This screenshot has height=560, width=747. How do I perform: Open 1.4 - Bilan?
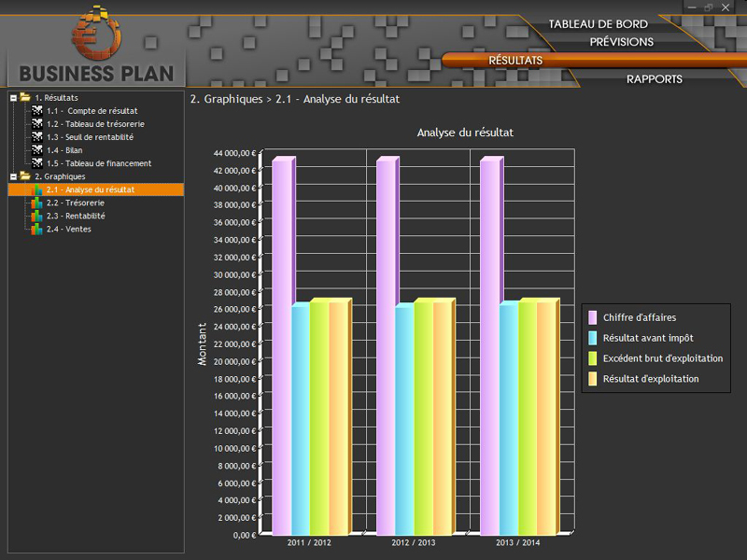pyautogui.click(x=64, y=150)
